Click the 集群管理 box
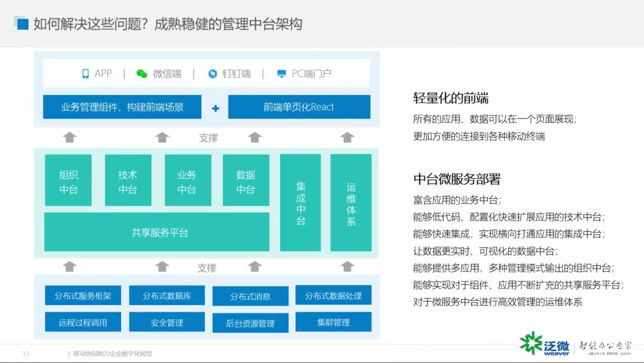The image size is (644, 363). pyautogui.click(x=333, y=322)
